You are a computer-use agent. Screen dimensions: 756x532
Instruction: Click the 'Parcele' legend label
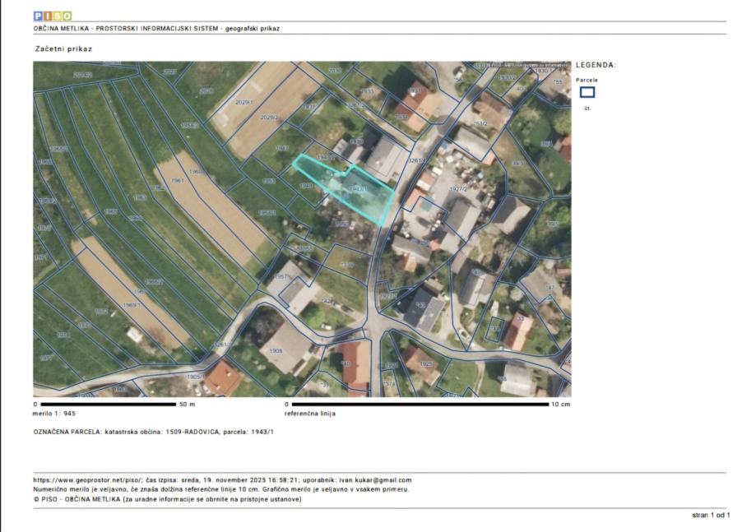(x=587, y=80)
